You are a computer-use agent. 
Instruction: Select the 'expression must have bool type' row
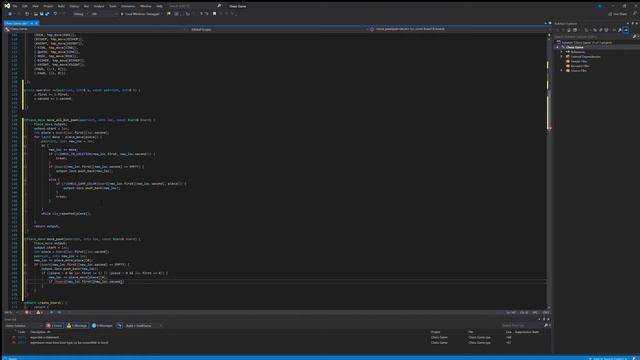(278, 342)
